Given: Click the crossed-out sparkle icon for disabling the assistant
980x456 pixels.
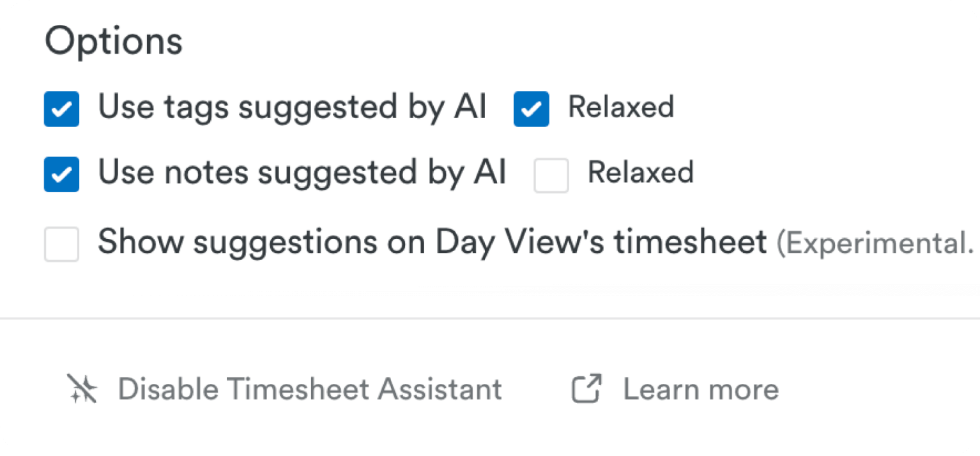Looking at the screenshot, I should (82, 389).
